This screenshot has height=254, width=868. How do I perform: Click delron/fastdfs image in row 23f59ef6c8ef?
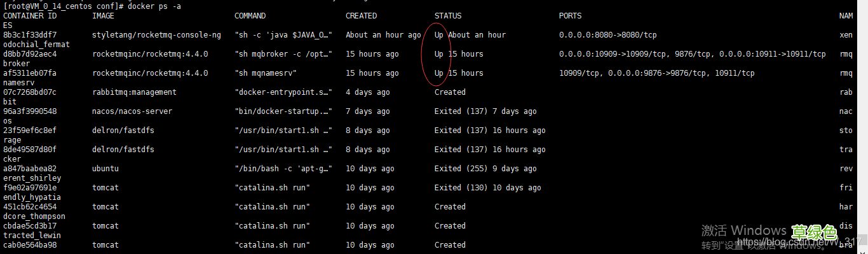point(123,131)
